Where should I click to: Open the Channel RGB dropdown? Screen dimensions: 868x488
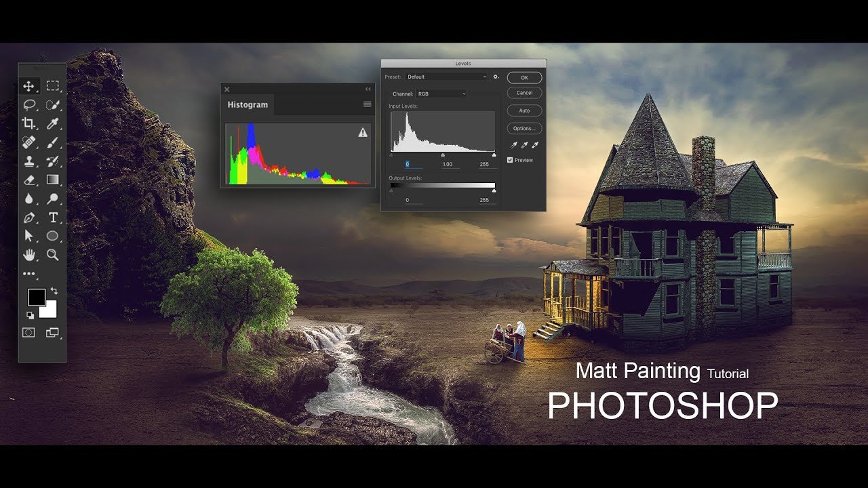[441, 94]
